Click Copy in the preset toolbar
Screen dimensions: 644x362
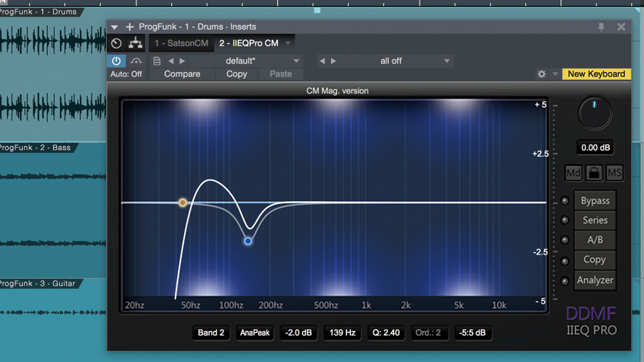coord(236,74)
